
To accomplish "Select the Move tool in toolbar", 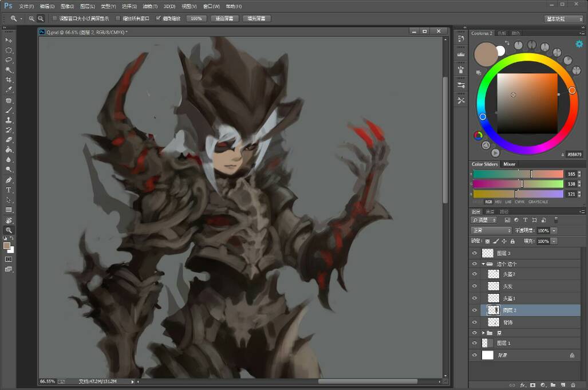I will [x=9, y=40].
